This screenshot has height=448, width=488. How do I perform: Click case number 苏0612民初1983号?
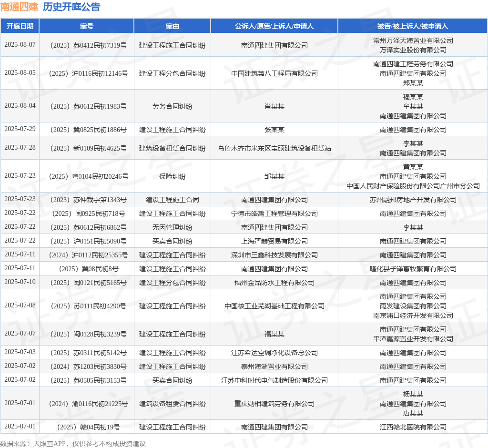pyautogui.click(x=100, y=106)
